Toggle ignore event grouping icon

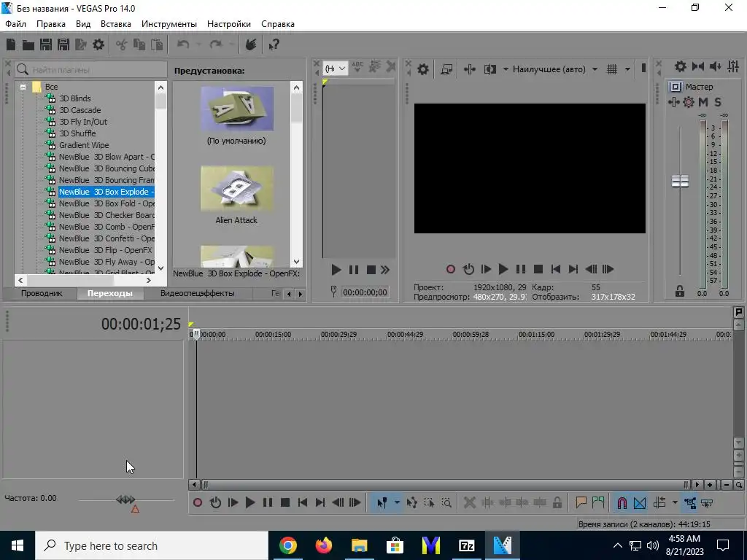tap(707, 502)
